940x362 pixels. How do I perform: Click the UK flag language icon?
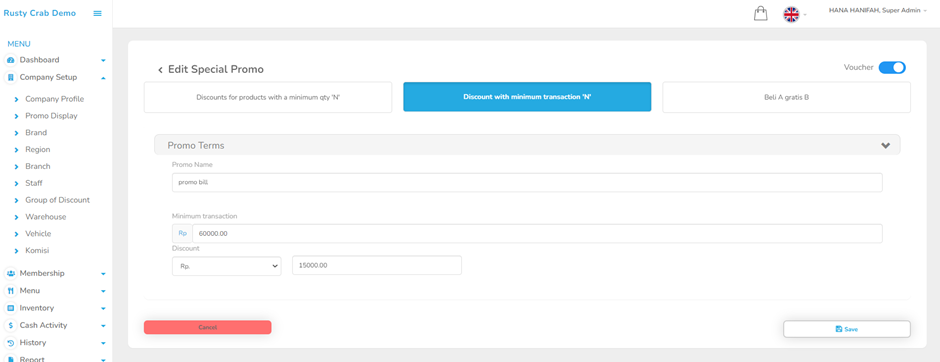(x=791, y=14)
